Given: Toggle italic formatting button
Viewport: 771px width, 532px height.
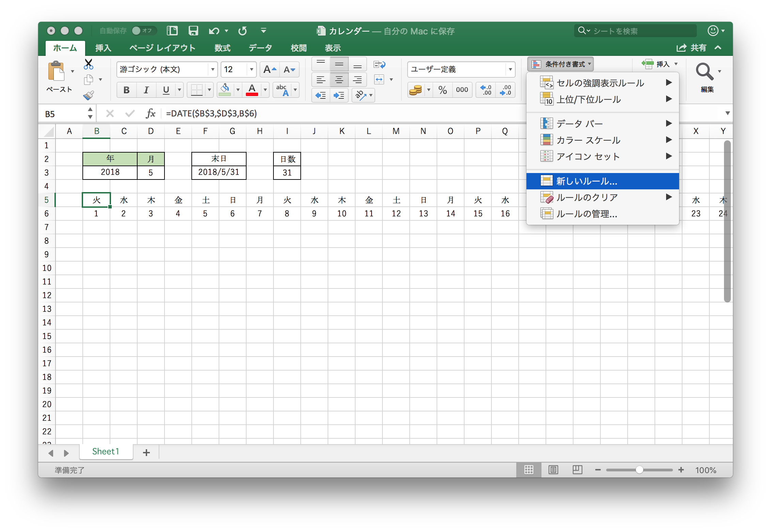Looking at the screenshot, I should pos(146,90).
